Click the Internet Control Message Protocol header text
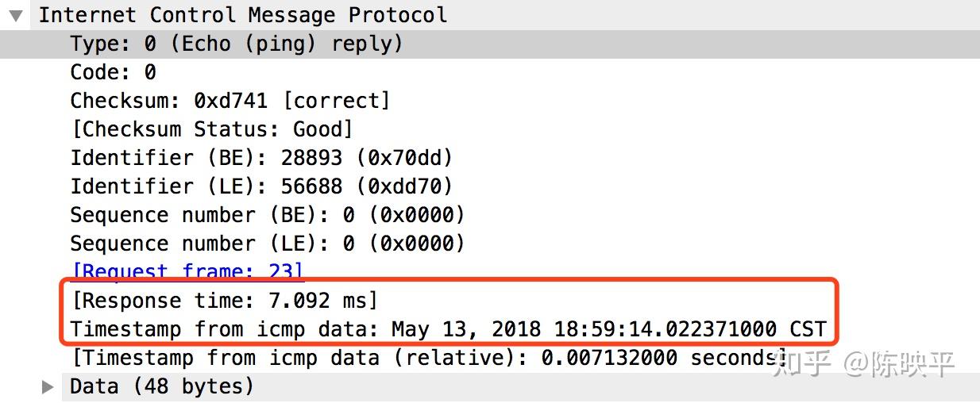The width and height of the screenshot is (980, 403). pyautogui.click(x=243, y=15)
